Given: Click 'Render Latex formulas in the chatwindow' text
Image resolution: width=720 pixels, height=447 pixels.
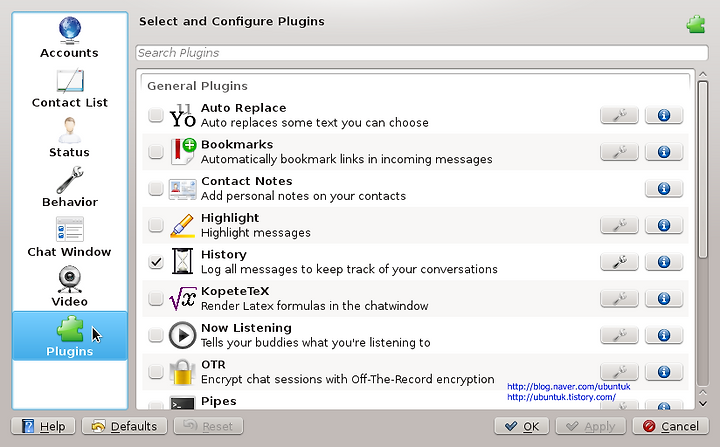Looking at the screenshot, I should point(315,306).
